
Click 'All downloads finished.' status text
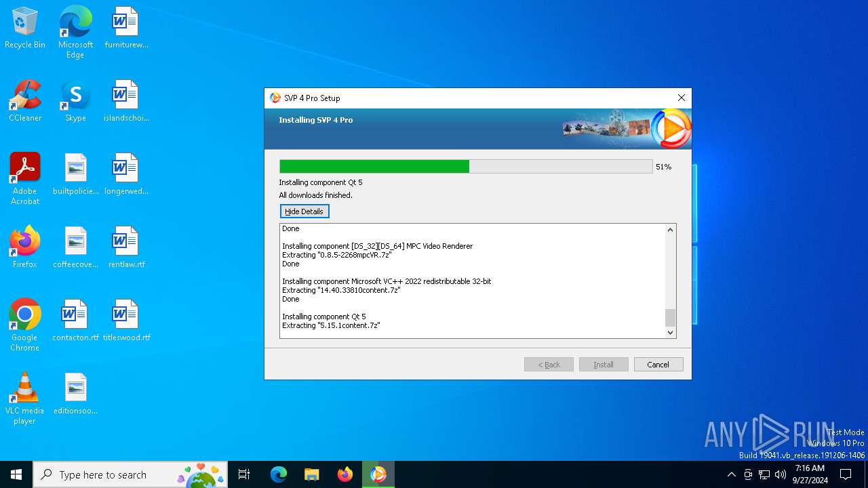315,195
